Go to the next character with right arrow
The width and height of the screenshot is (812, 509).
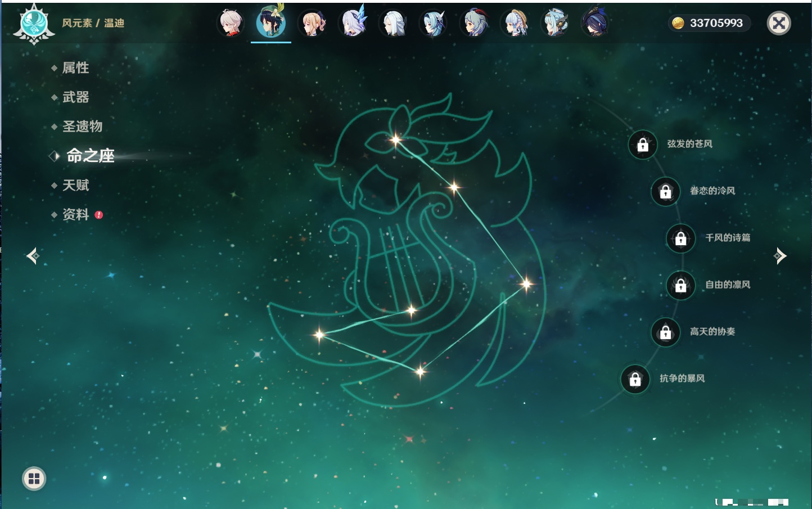coord(780,256)
